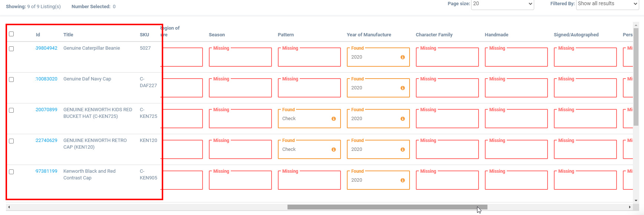Click the 'Genuine Caterpillar Beanie' title text
The image size is (644, 215).
click(92, 48)
